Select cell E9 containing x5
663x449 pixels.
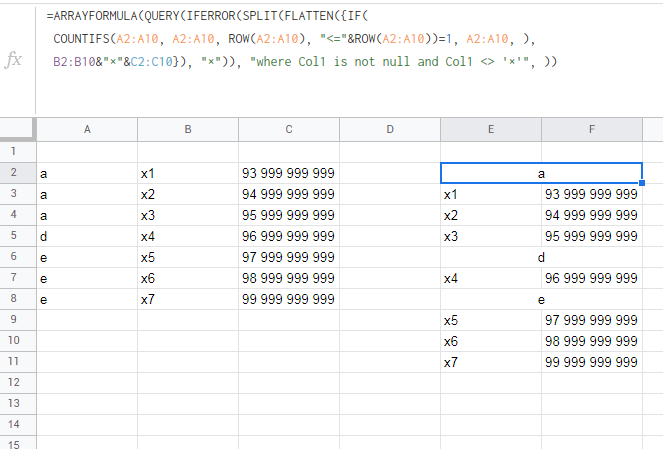(x=491, y=320)
